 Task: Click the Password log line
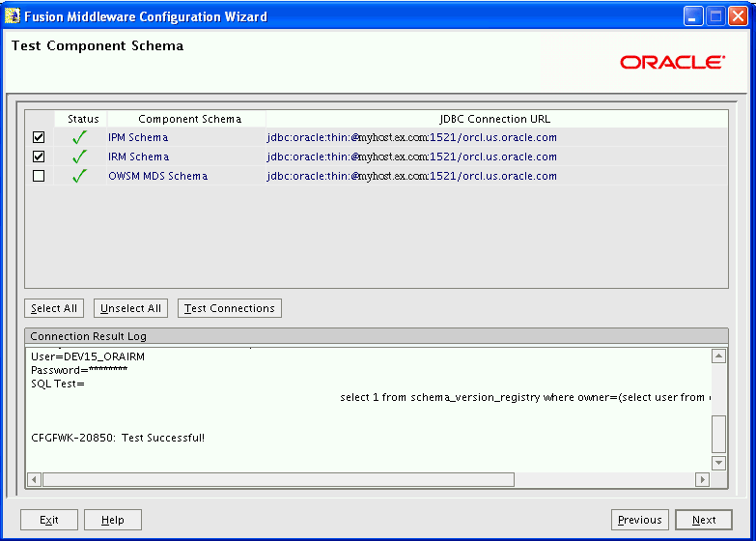coord(79,370)
